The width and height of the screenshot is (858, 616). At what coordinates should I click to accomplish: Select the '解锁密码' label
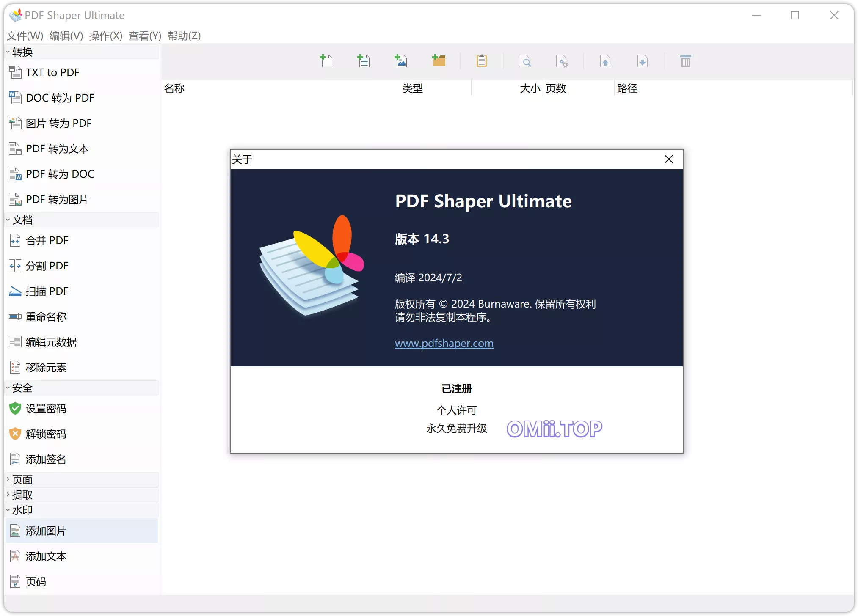point(46,434)
